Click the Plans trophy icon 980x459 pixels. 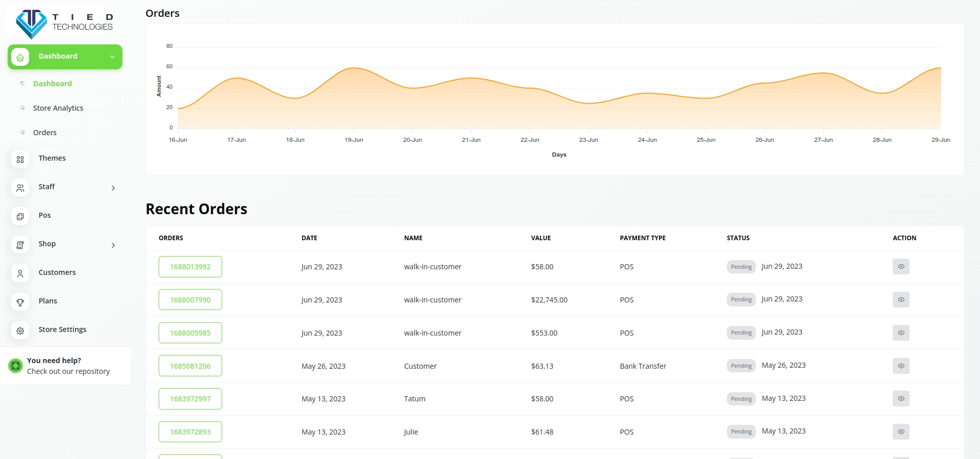pyautogui.click(x=20, y=302)
